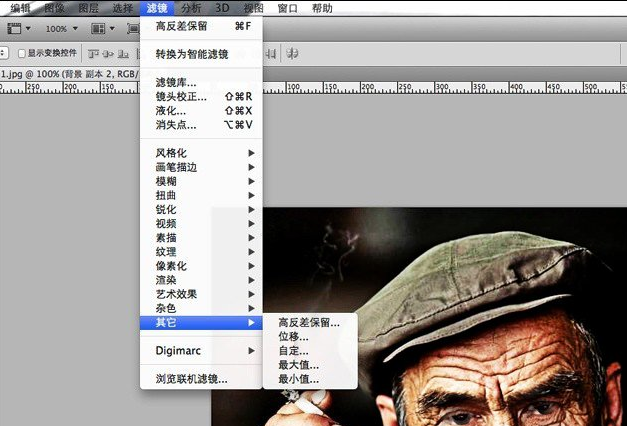627x426 pixels.
Task: Select 位移... offset filter
Action: pyautogui.click(x=310, y=337)
